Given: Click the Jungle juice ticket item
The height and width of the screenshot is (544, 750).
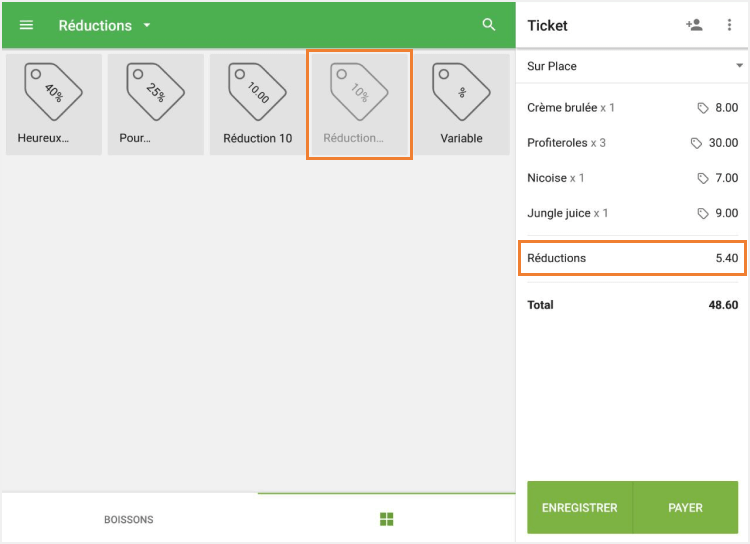Looking at the screenshot, I should (632, 213).
